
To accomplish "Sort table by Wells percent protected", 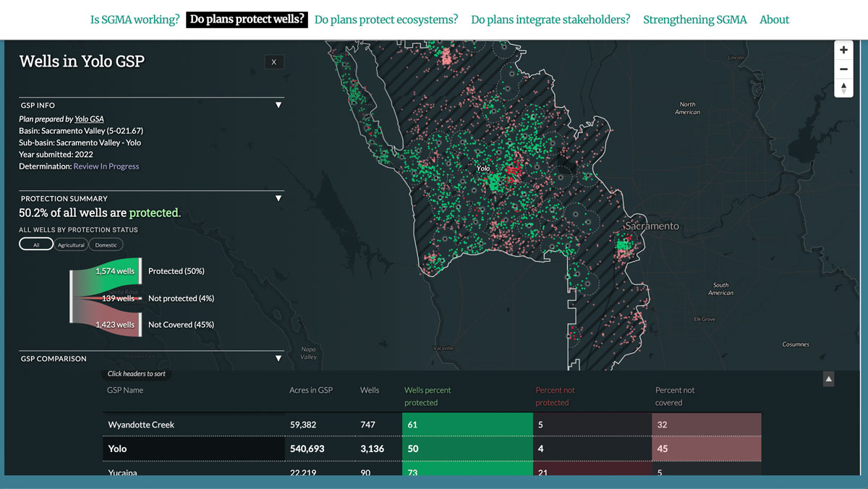I will [x=427, y=396].
